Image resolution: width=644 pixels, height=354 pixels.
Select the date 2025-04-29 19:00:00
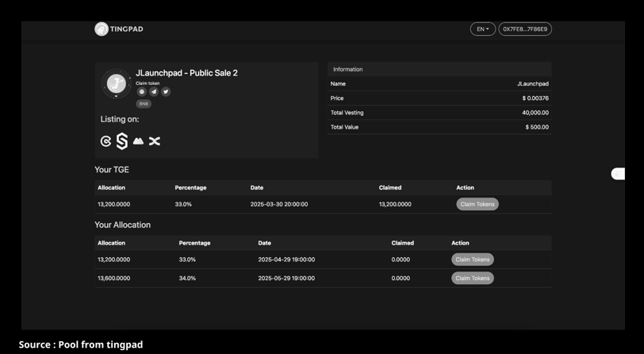point(286,260)
